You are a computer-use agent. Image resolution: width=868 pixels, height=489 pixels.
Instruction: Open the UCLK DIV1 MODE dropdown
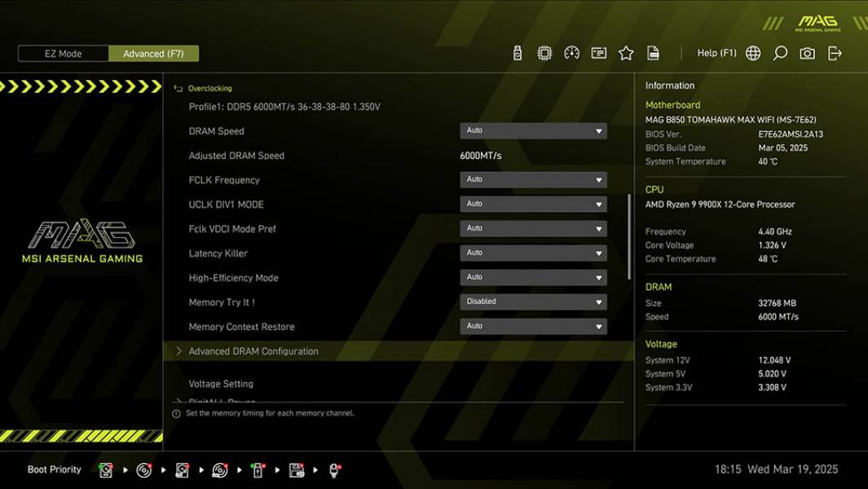tap(533, 204)
